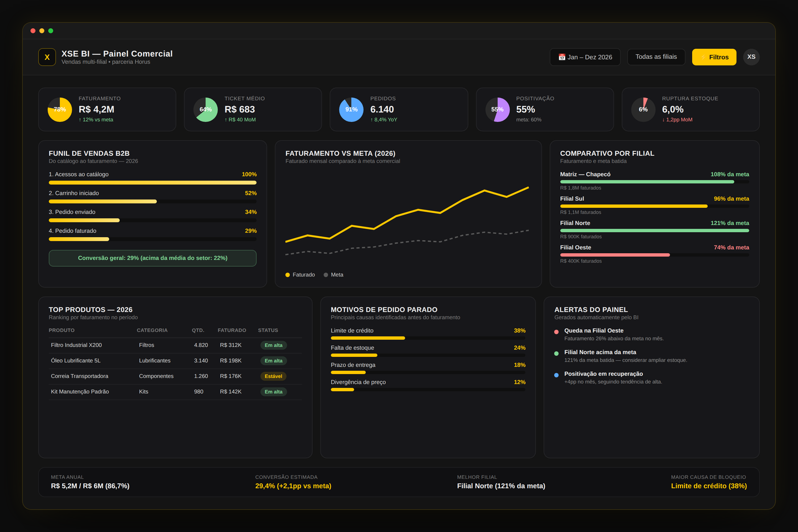Click the Faturamento 78% donut chart
Image resolution: width=798 pixels, height=532 pixels.
click(x=60, y=110)
